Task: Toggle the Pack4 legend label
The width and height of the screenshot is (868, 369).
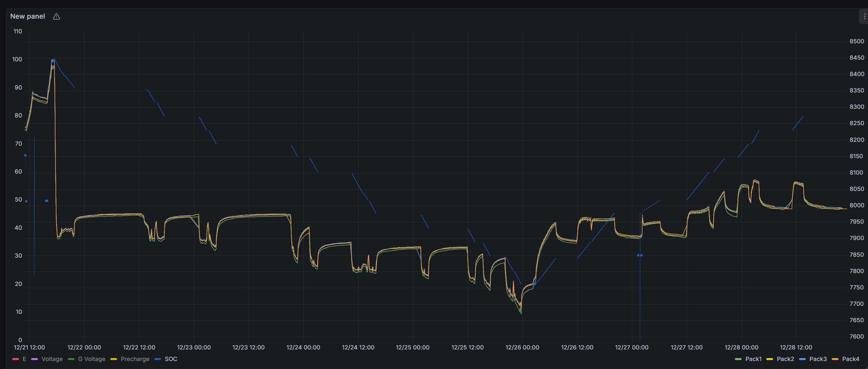Action: [x=850, y=359]
